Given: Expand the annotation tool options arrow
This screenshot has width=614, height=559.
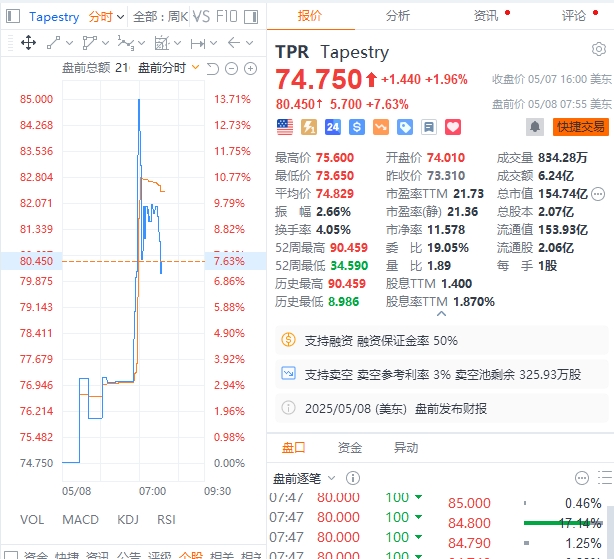Looking at the screenshot, I should 177,43.
